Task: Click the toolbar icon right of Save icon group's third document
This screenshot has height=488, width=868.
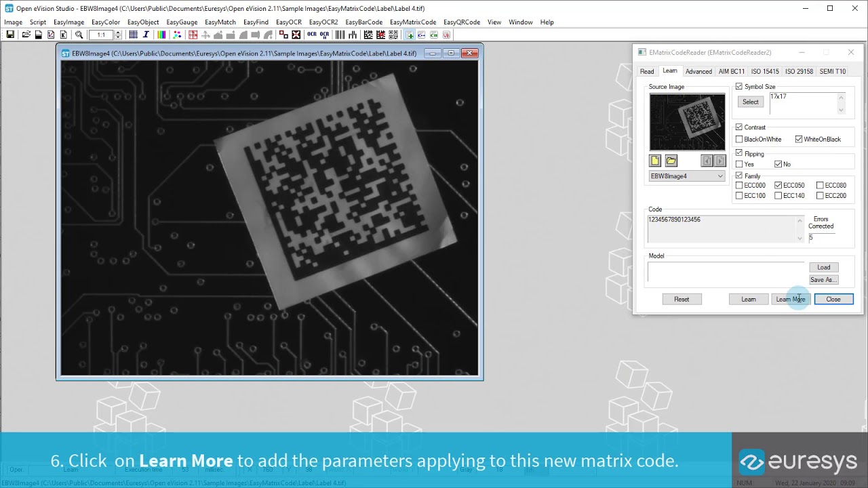Action: (x=79, y=35)
